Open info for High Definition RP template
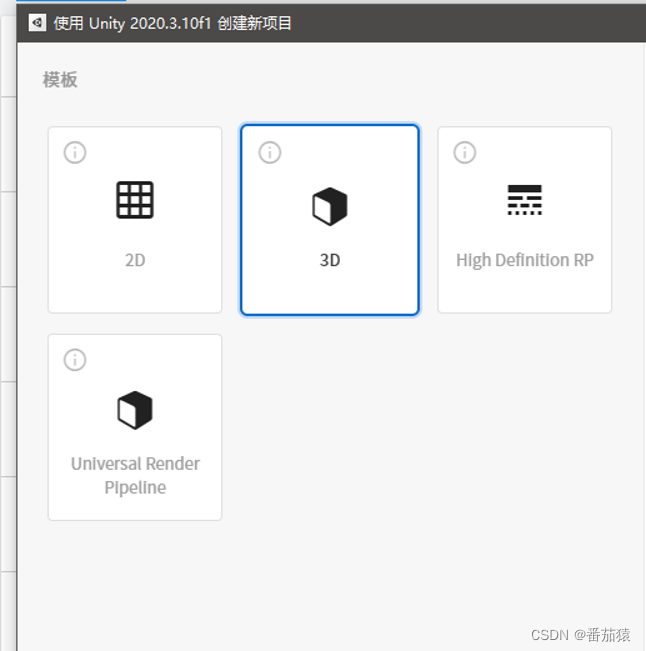Screen dimensions: 646x651 [x=465, y=152]
